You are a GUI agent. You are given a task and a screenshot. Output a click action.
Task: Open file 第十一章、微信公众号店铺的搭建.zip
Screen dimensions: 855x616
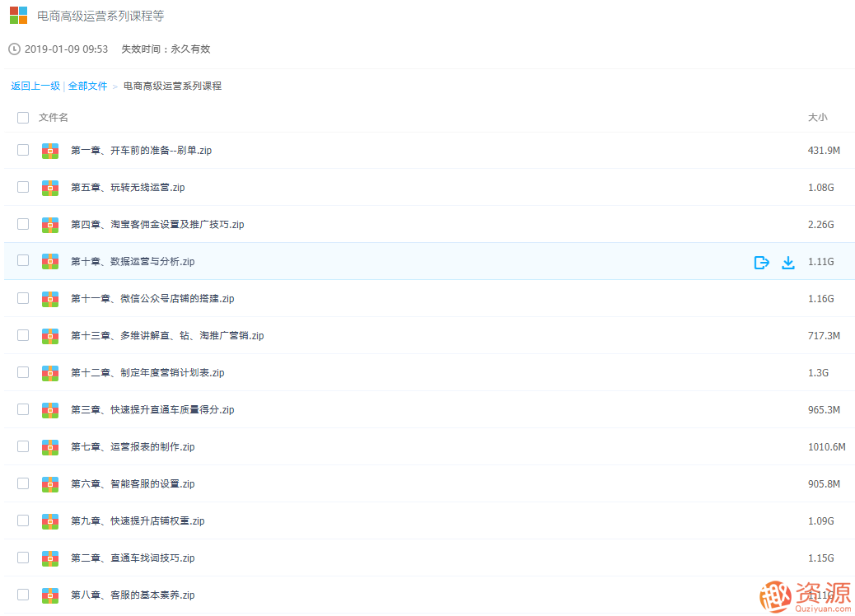[x=152, y=299]
